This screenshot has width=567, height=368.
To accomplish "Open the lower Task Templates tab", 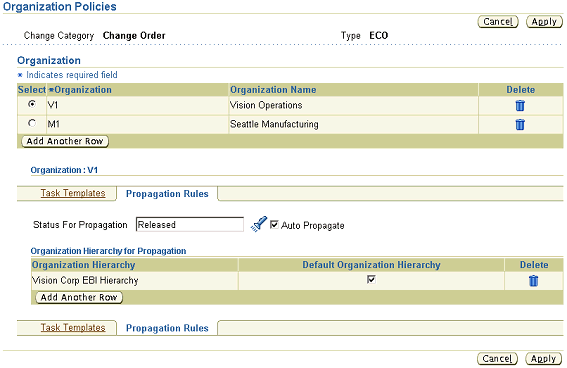I will [x=73, y=328].
